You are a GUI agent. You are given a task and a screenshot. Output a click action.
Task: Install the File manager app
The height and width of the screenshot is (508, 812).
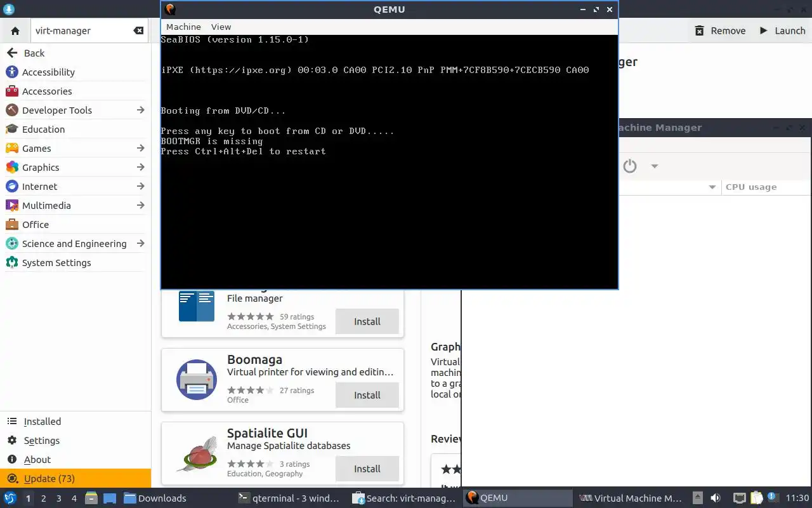[367, 321]
